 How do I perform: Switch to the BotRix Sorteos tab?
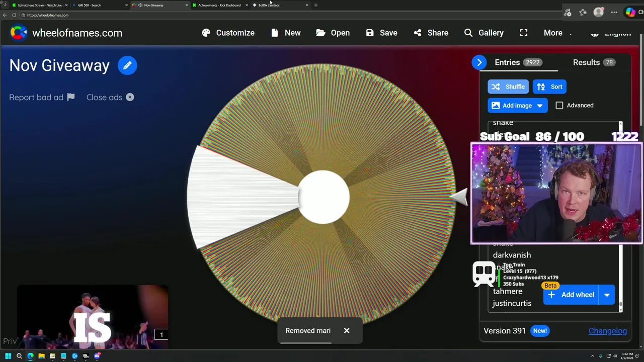(280, 5)
